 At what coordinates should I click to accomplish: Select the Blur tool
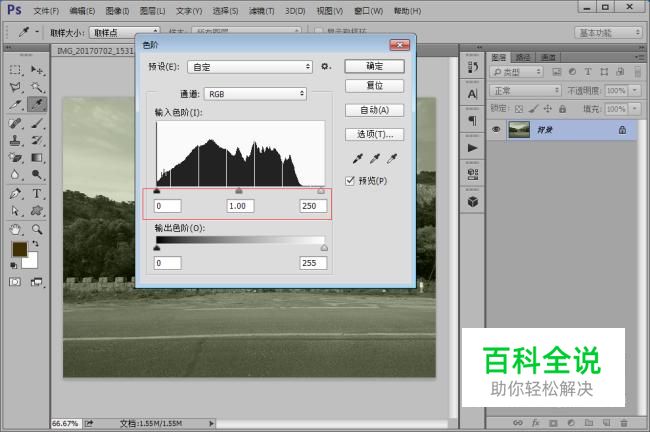click(x=15, y=175)
